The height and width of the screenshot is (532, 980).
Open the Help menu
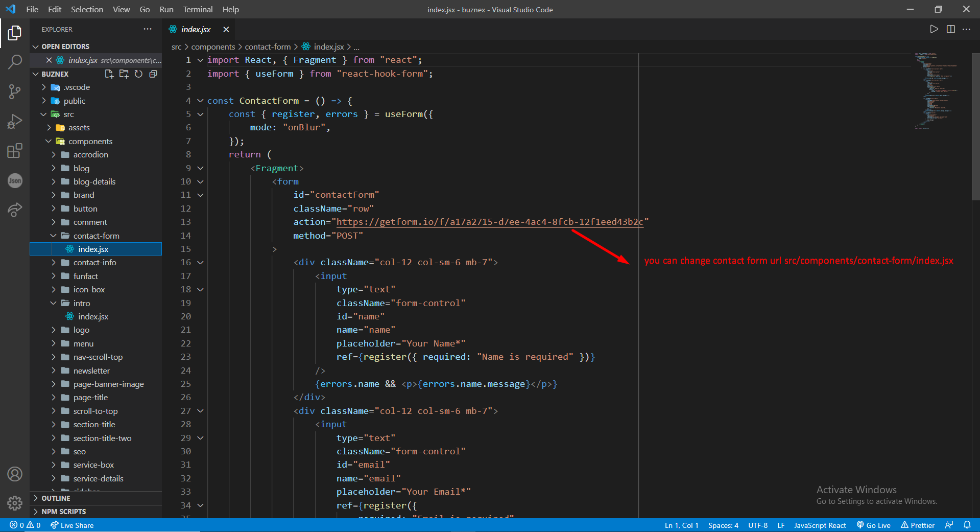point(231,9)
